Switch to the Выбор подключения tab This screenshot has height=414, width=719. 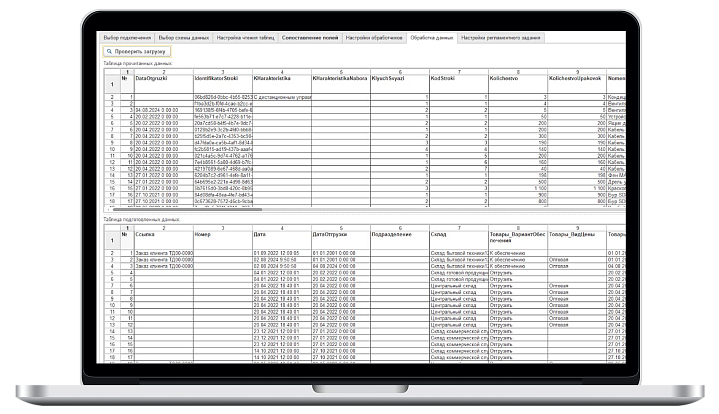(127, 35)
